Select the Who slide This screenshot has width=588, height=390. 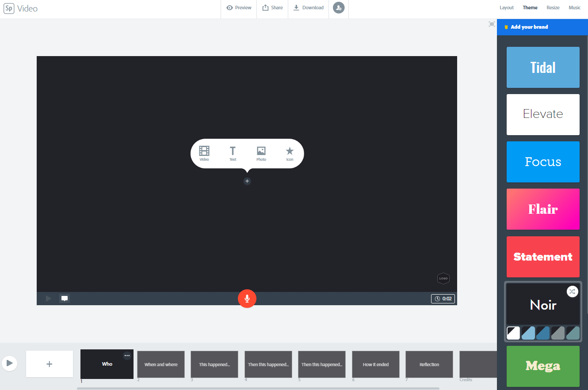[x=107, y=364]
